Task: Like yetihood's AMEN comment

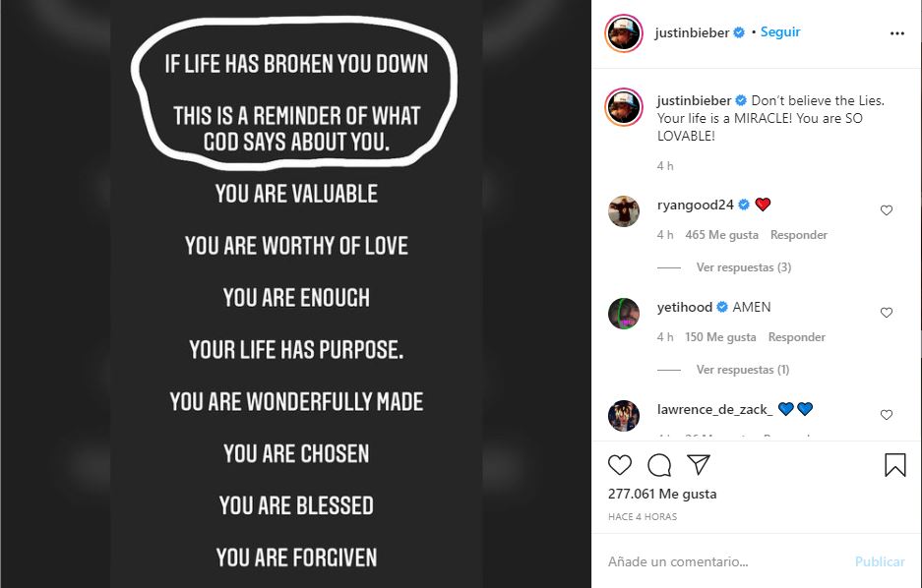Action: (x=887, y=313)
